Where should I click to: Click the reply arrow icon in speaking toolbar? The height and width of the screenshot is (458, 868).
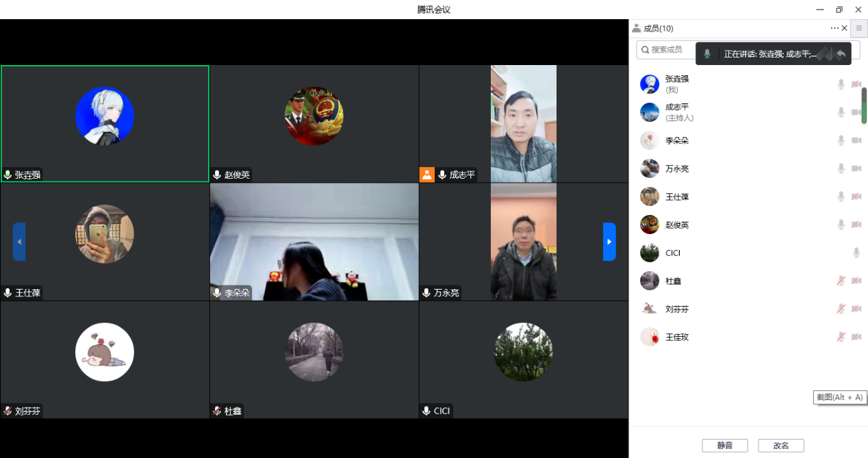841,54
